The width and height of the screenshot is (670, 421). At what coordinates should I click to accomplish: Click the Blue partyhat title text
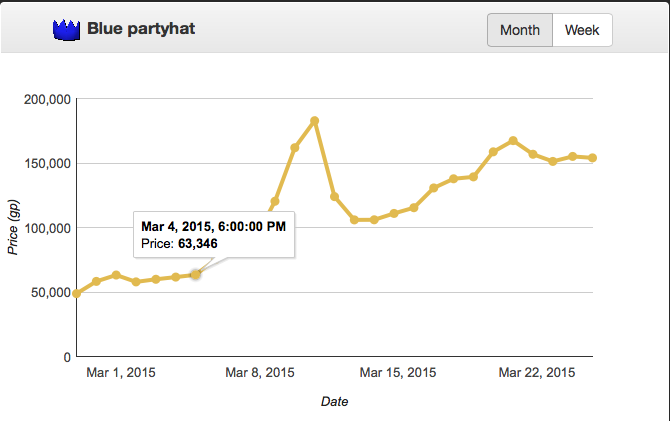(x=141, y=29)
